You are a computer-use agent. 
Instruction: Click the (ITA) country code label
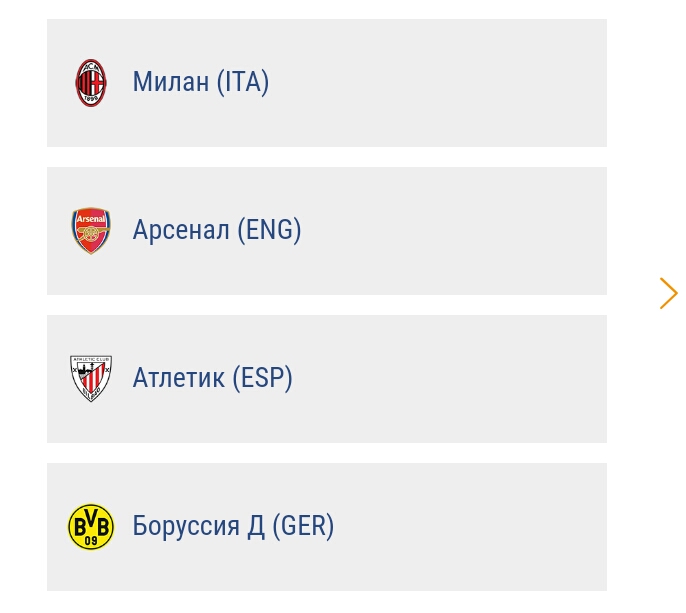pyautogui.click(x=243, y=82)
